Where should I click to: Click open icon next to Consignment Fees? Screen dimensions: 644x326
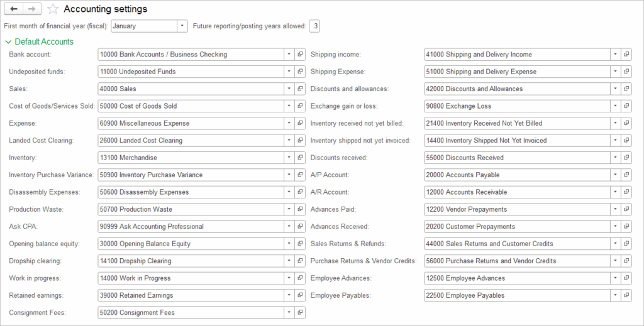pos(300,312)
